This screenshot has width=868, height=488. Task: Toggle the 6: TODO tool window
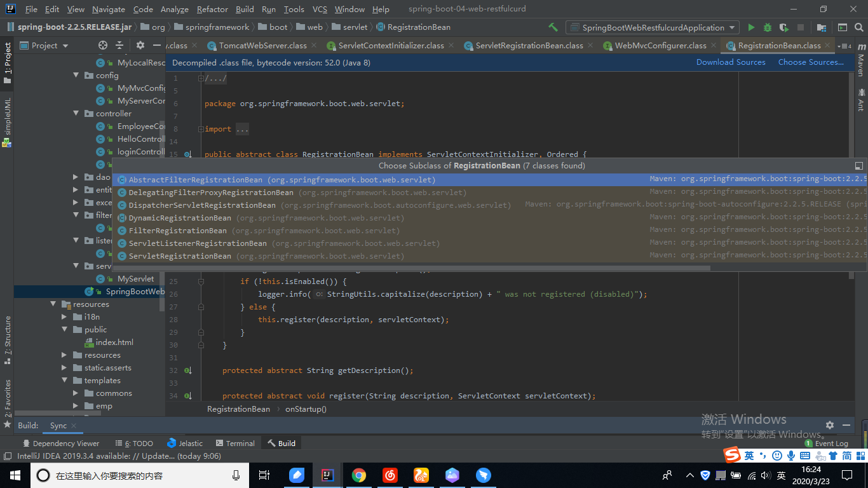click(x=134, y=444)
